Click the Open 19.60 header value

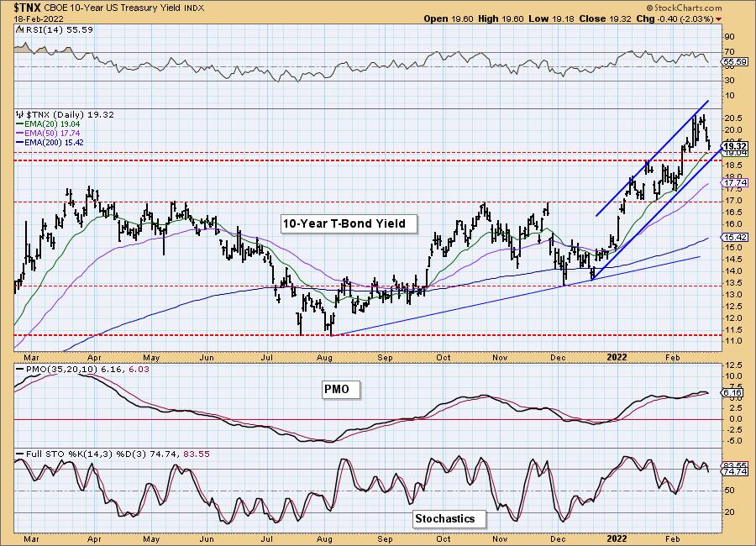click(x=449, y=18)
